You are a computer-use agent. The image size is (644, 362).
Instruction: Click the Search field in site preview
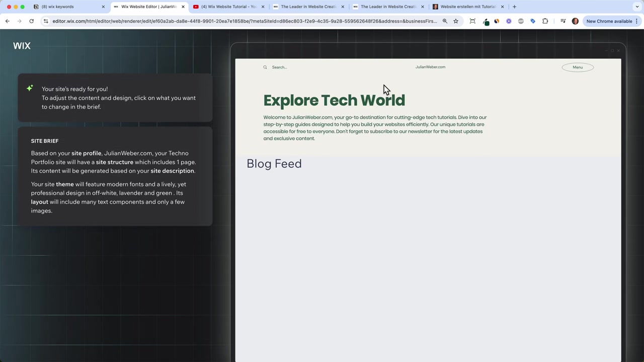point(280,67)
